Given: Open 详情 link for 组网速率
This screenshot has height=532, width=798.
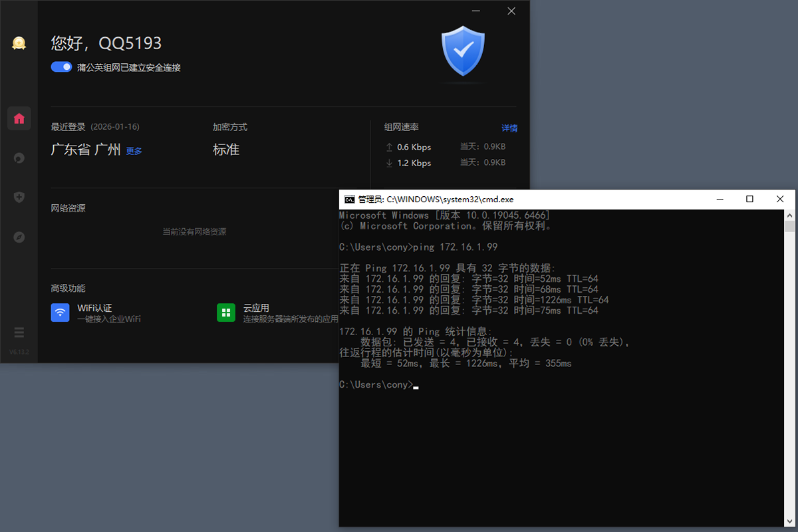Looking at the screenshot, I should 509,128.
